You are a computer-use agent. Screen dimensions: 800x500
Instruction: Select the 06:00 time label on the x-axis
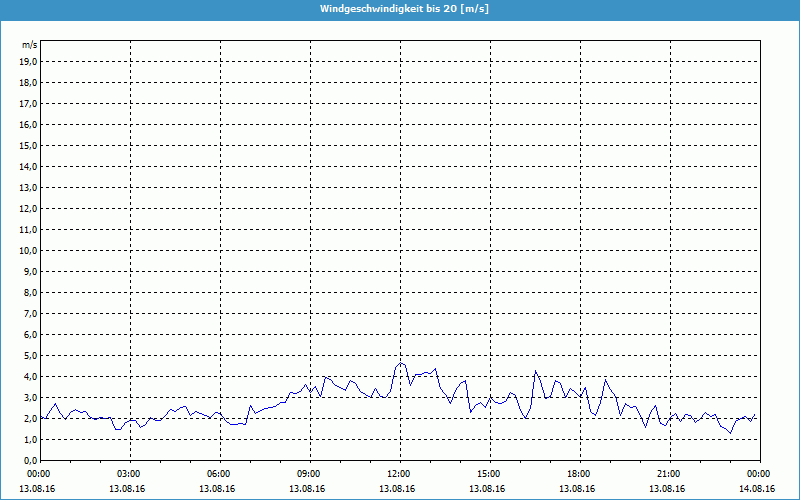point(219,474)
